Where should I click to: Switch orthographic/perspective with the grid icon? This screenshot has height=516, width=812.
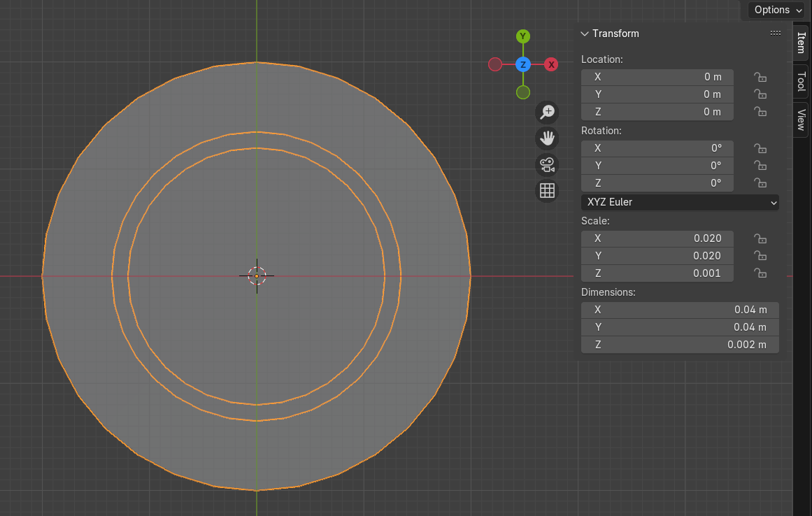[547, 190]
